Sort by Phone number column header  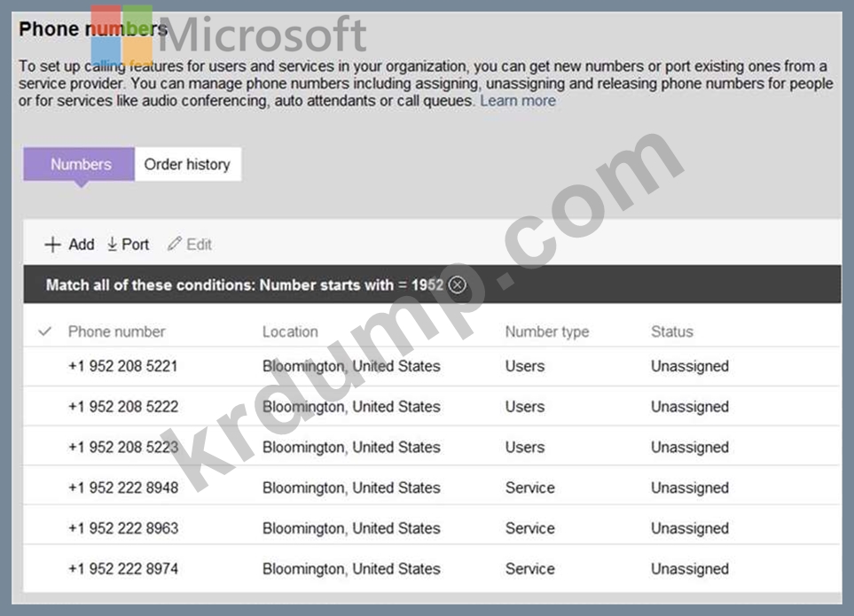click(x=116, y=331)
